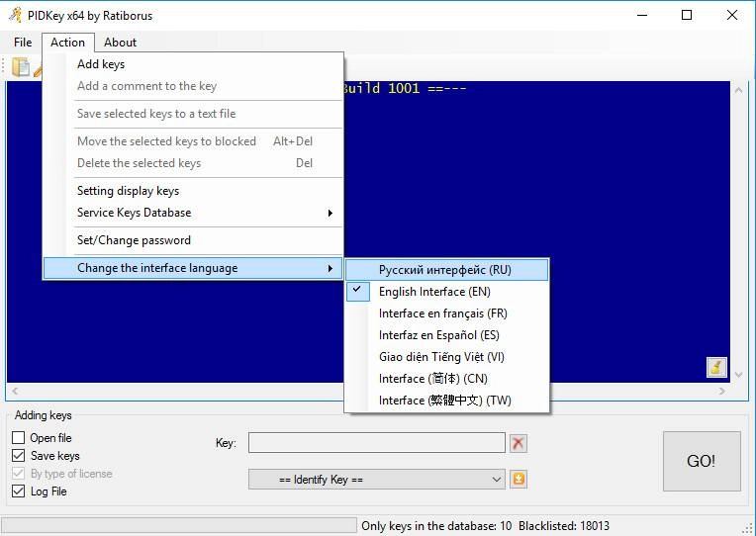Disable the Log File checkbox
Screen dimensions: 756x536
tap(19, 491)
